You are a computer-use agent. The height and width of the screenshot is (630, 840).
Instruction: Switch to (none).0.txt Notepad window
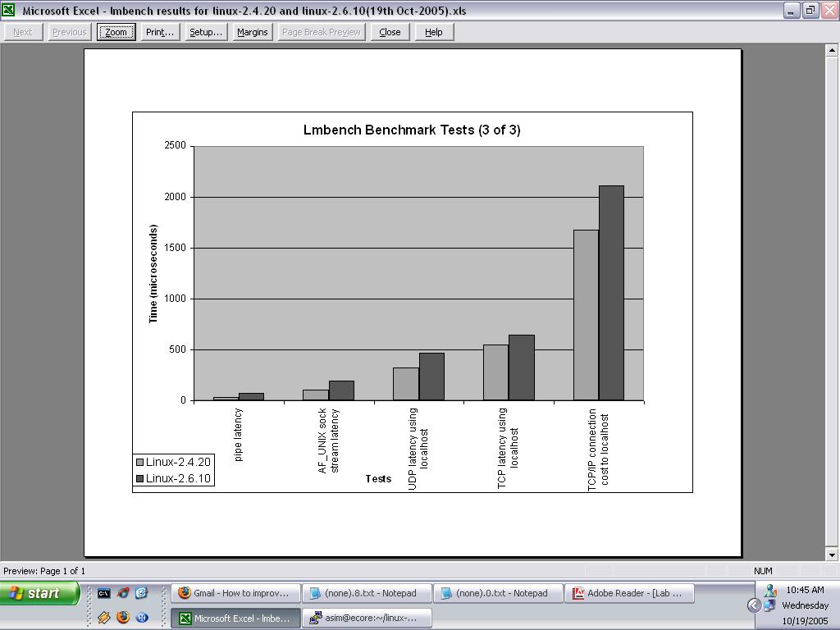(498, 593)
